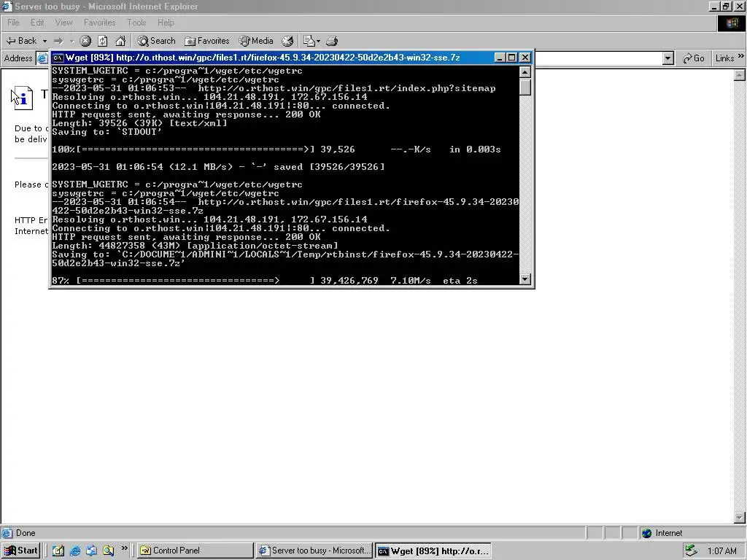Maximize the Wget console window
Screen dimensions: 747x560
click(511, 58)
